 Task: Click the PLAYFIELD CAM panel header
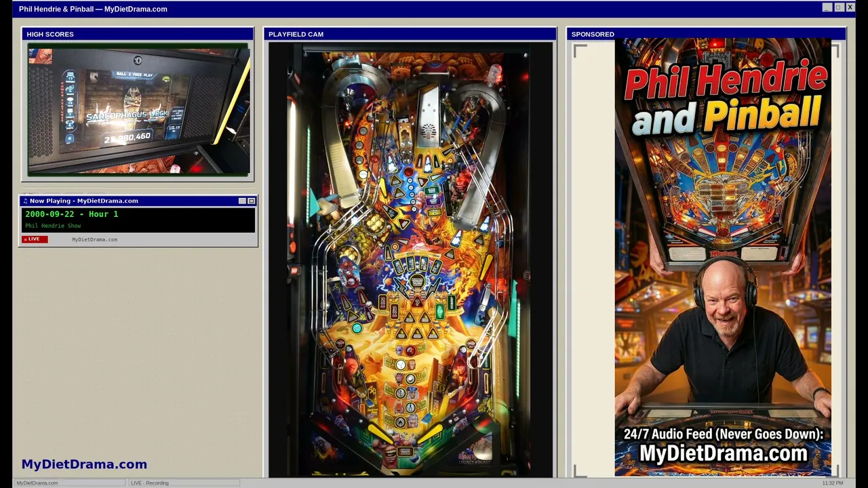410,34
